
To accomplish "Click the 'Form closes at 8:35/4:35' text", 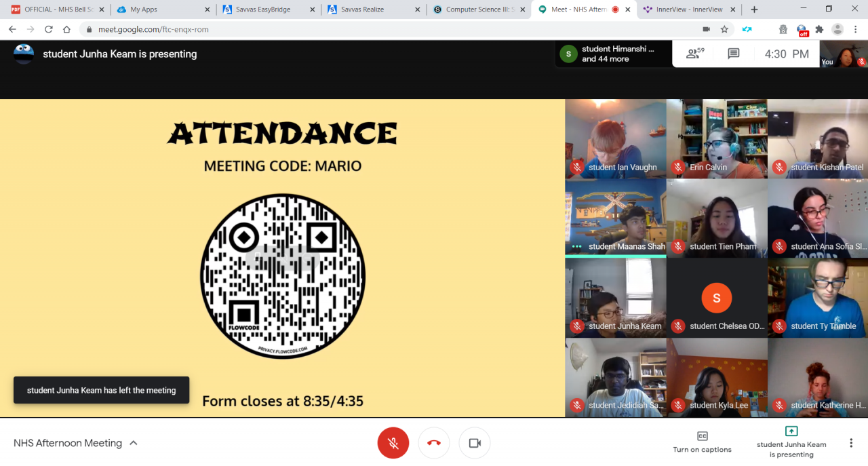I will pos(283,401).
